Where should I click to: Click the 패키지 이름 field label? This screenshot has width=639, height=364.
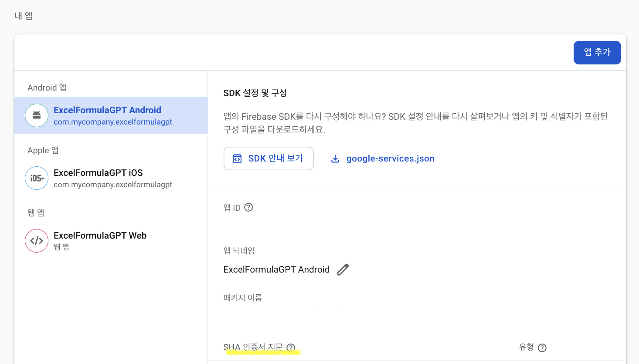click(243, 298)
